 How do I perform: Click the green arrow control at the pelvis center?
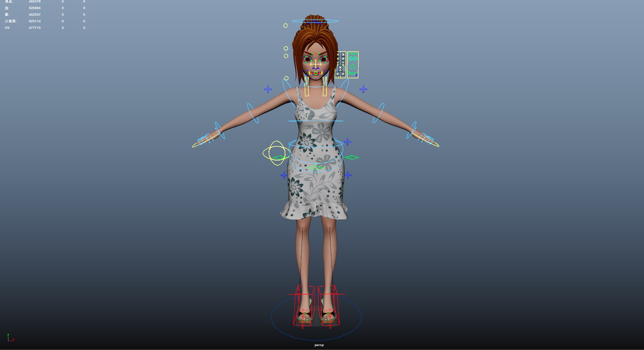click(x=316, y=167)
